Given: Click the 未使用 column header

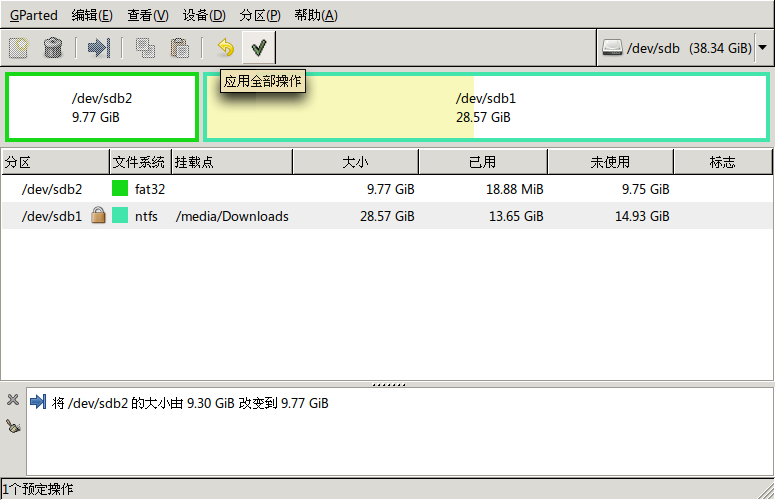Looking at the screenshot, I should click(610, 162).
